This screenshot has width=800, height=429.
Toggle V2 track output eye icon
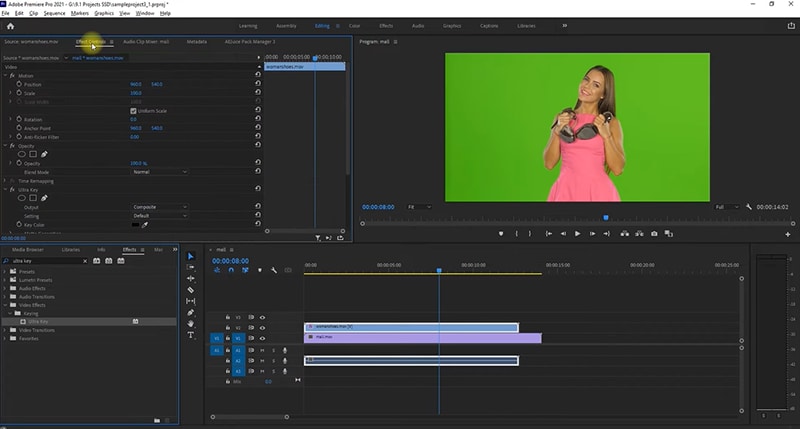point(263,327)
